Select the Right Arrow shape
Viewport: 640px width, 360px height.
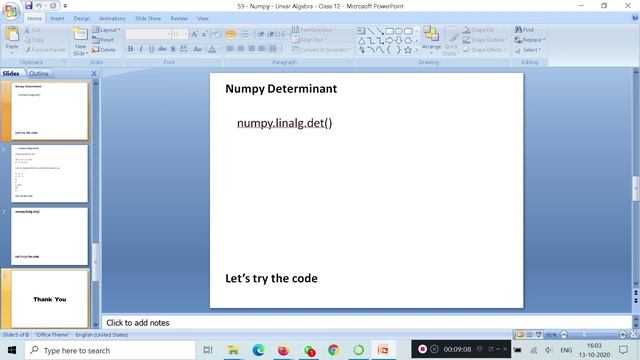pos(389,40)
